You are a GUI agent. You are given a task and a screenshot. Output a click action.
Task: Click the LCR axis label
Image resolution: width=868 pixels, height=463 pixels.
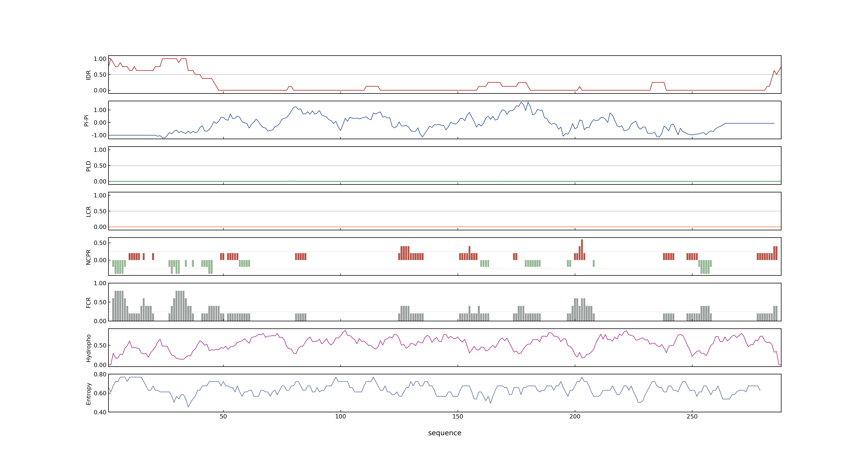click(88, 211)
